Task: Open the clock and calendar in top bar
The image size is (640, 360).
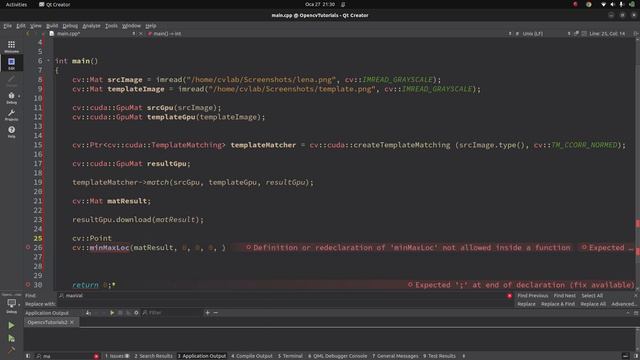Action: click(x=320, y=4)
